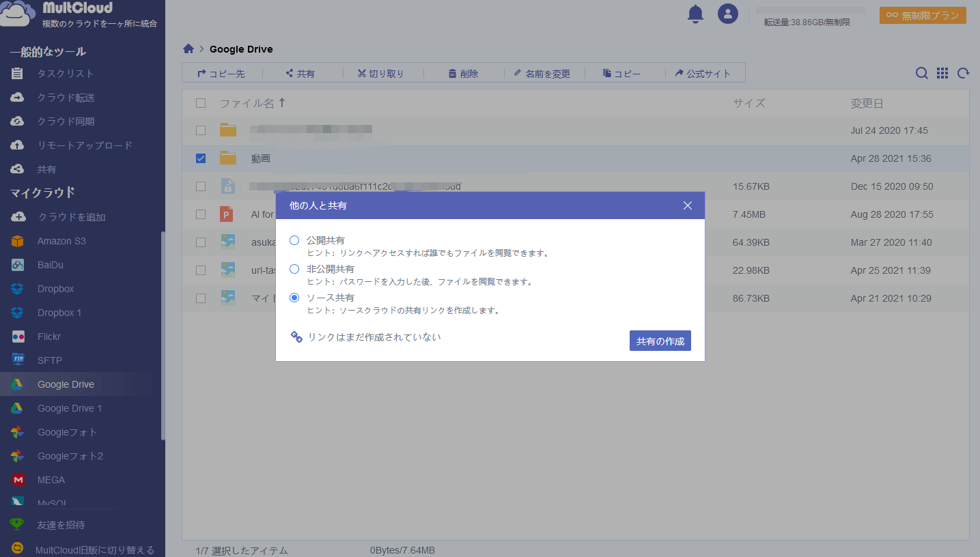This screenshot has height=557, width=980.
Task: Select 非公開共有 radio option
Action: tap(294, 269)
